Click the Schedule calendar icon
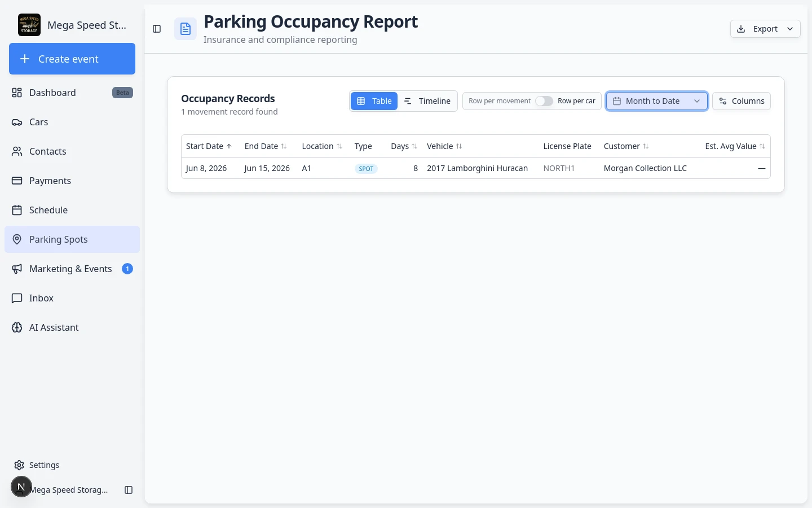Screen dimensions: 812x508 [x=17, y=210]
